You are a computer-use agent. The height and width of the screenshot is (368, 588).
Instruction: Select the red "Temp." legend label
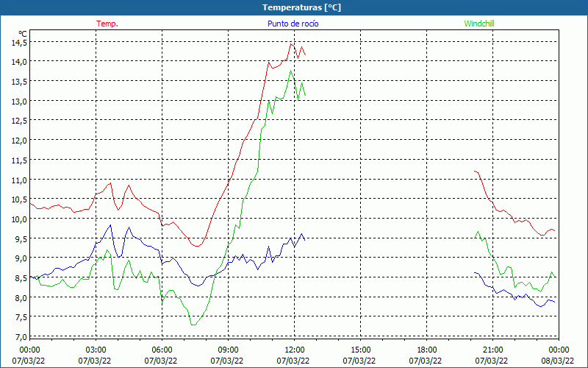point(107,24)
